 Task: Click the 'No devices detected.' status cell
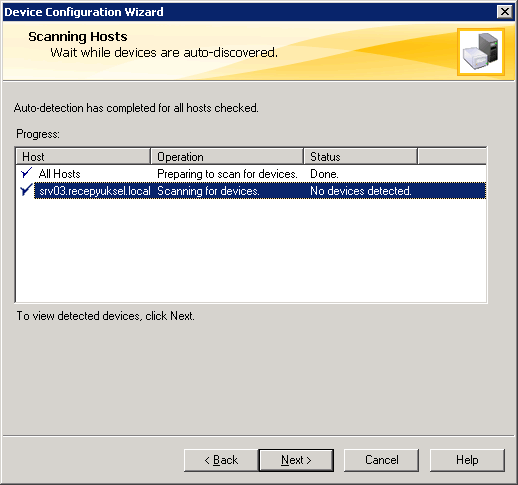coord(361,191)
